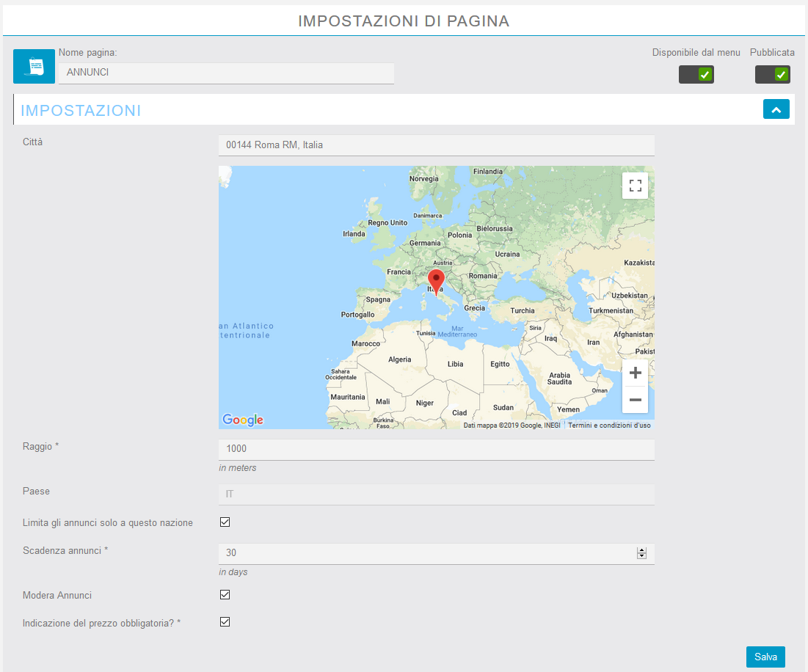This screenshot has width=808, height=672.
Task: Click the Spagna label on map
Action: pos(378,300)
